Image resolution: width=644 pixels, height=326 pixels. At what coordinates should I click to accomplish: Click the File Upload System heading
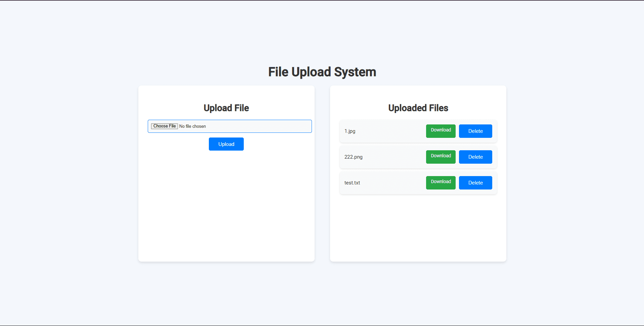click(322, 72)
